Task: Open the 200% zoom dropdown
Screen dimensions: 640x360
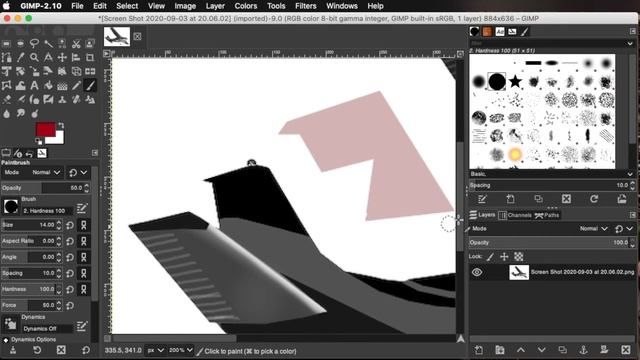Action: (181, 350)
